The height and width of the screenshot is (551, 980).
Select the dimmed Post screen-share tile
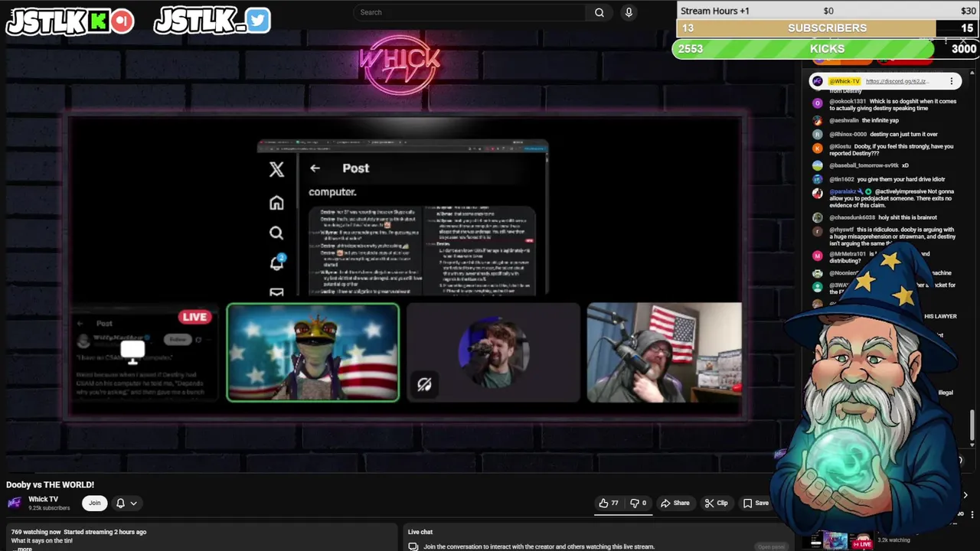145,353
